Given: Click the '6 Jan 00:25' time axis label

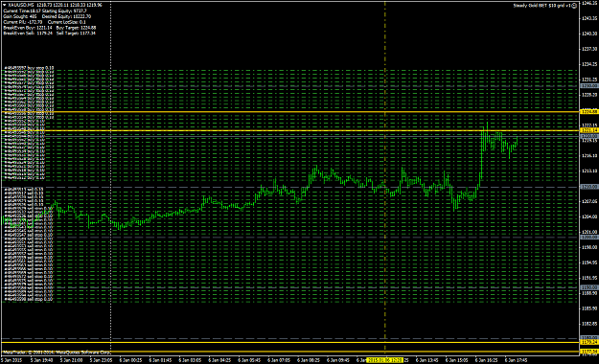Looking at the screenshot, I should point(130,360).
